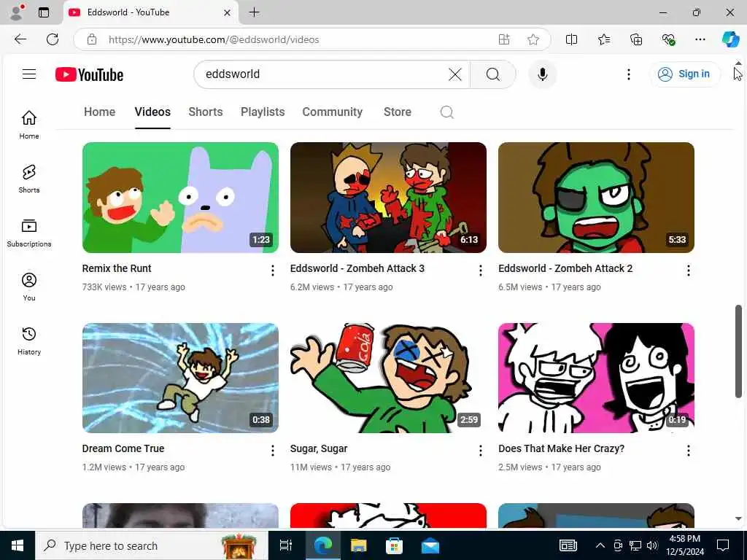
Task: Open History in the sidebar
Action: tap(29, 341)
